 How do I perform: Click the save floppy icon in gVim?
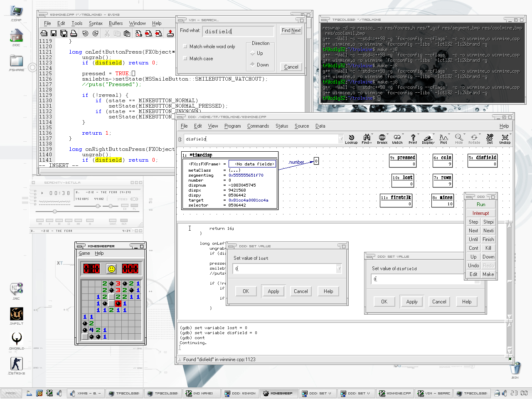54,33
